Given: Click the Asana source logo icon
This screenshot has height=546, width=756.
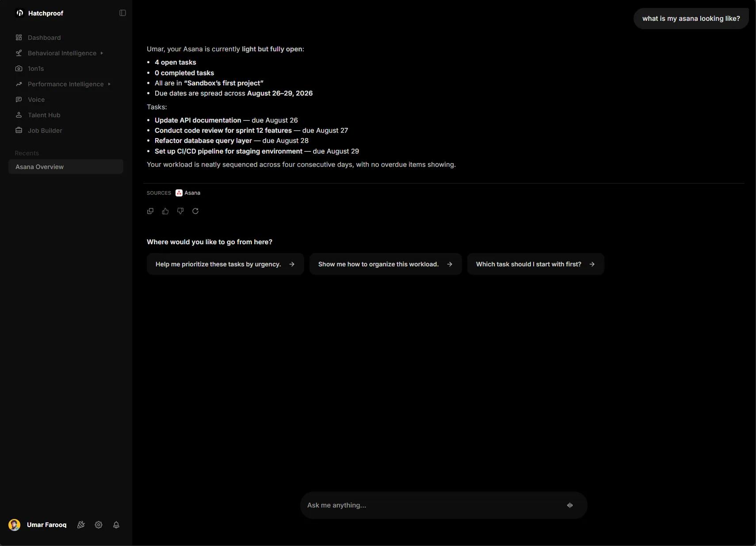Looking at the screenshot, I should pyautogui.click(x=179, y=193).
